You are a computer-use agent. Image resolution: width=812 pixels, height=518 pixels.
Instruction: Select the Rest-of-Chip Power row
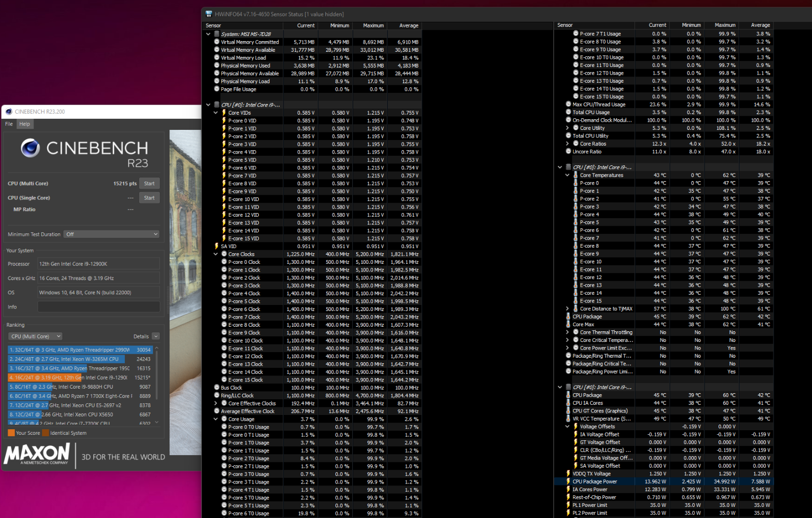pyautogui.click(x=668, y=497)
